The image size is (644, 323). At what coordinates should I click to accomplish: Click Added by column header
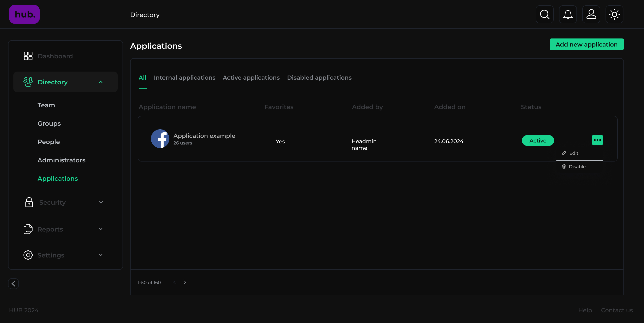[367, 107]
